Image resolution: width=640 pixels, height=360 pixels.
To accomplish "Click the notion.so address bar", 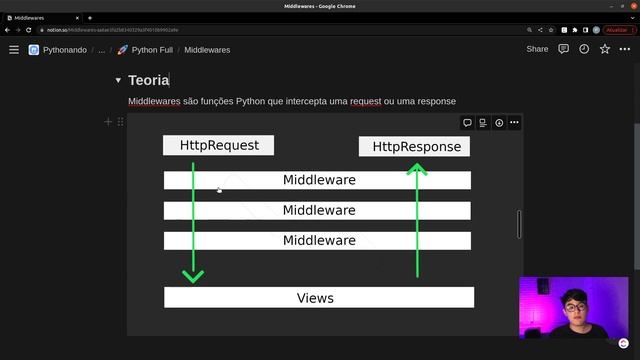I will 282,30.
